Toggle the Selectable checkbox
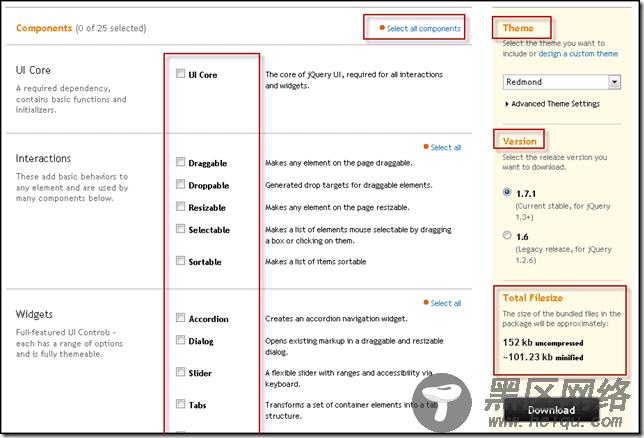This screenshot has height=438, width=644. (x=180, y=228)
